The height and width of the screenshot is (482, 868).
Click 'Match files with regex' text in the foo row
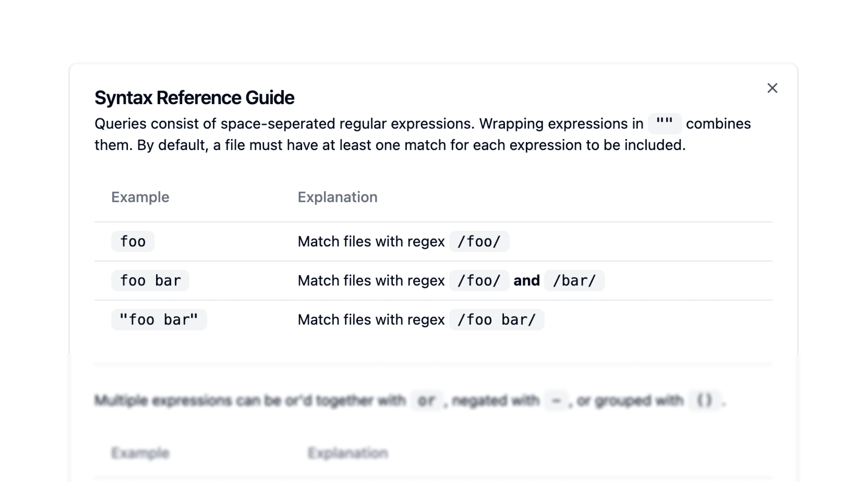click(371, 241)
